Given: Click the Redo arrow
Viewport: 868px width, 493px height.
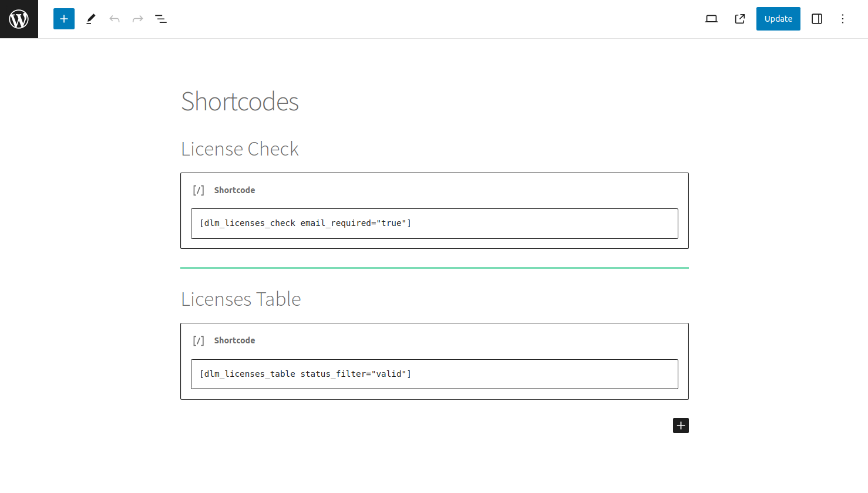Looking at the screenshot, I should pyautogui.click(x=137, y=19).
